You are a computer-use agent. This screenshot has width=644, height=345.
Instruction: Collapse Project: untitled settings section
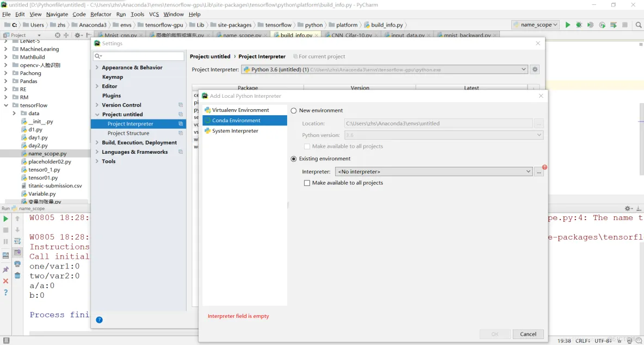pyautogui.click(x=97, y=115)
